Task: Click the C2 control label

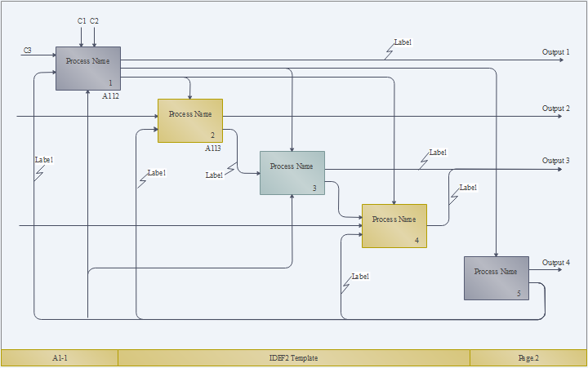Action: pos(94,21)
